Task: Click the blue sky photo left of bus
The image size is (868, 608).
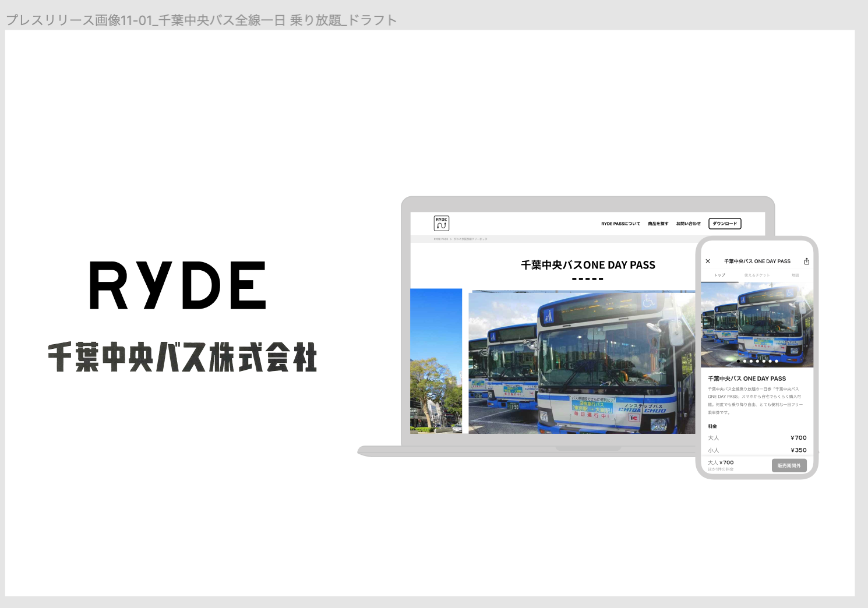Action: click(436, 361)
